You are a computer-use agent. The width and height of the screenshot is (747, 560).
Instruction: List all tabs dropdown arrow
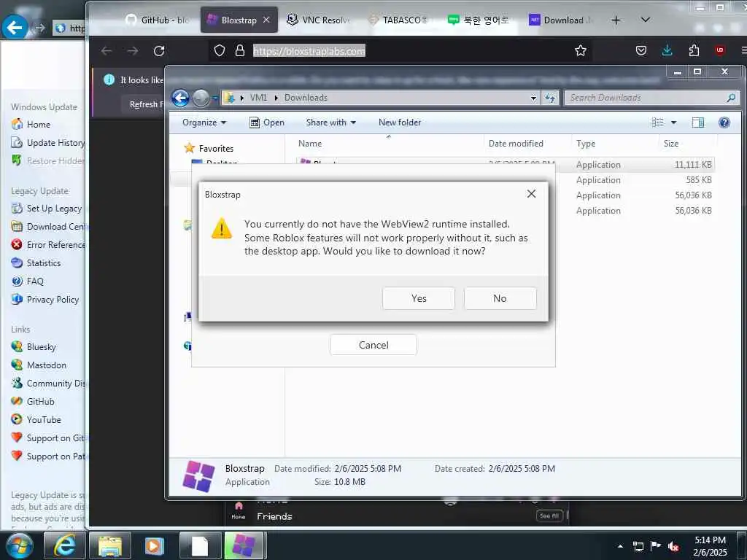click(646, 20)
